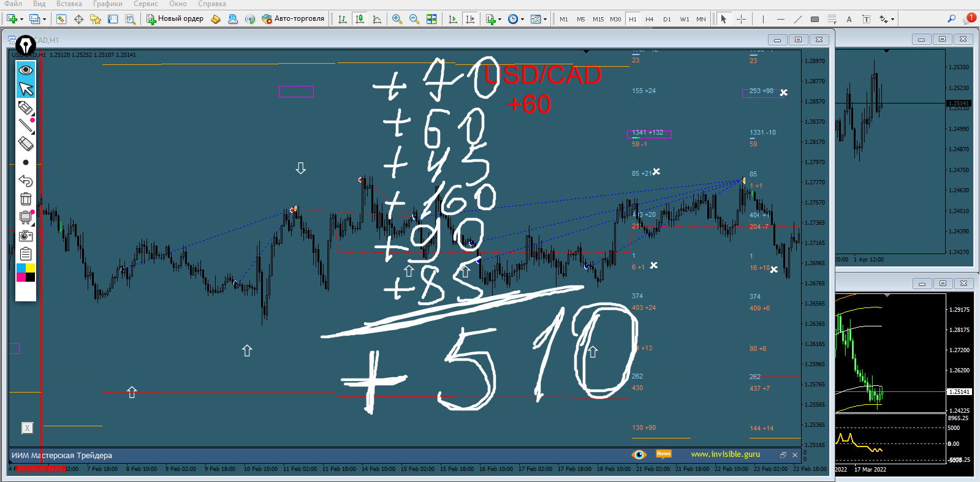This screenshot has height=482, width=980.
Task: Open the color palette CMYK swatch
Action: (x=26, y=273)
